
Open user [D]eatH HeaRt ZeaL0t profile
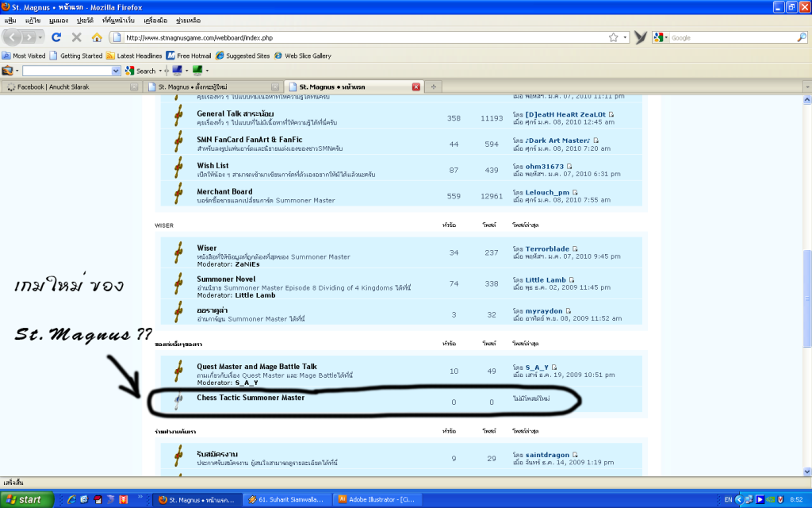(x=565, y=114)
